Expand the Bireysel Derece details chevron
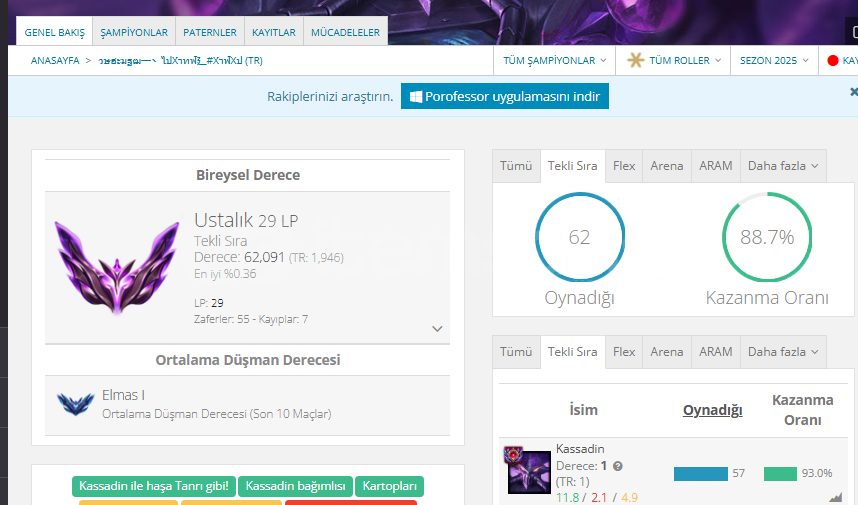The height and width of the screenshot is (505, 858). [437, 328]
